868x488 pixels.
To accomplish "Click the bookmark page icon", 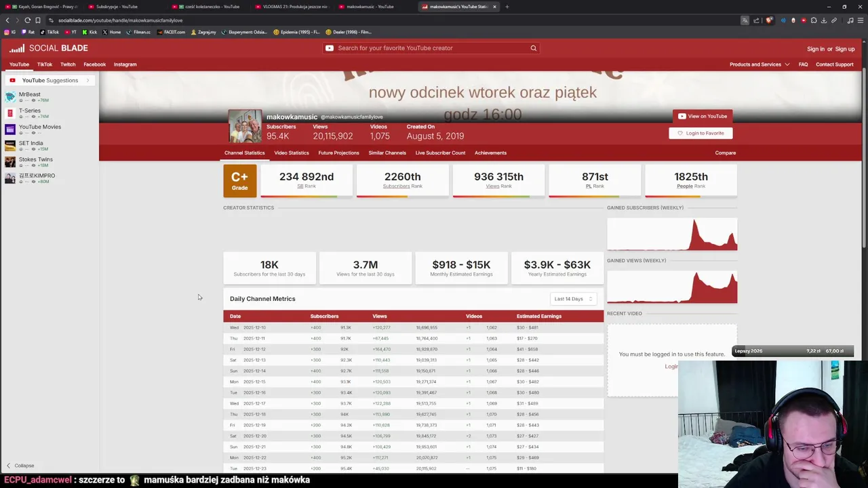I will pyautogui.click(x=38, y=20).
